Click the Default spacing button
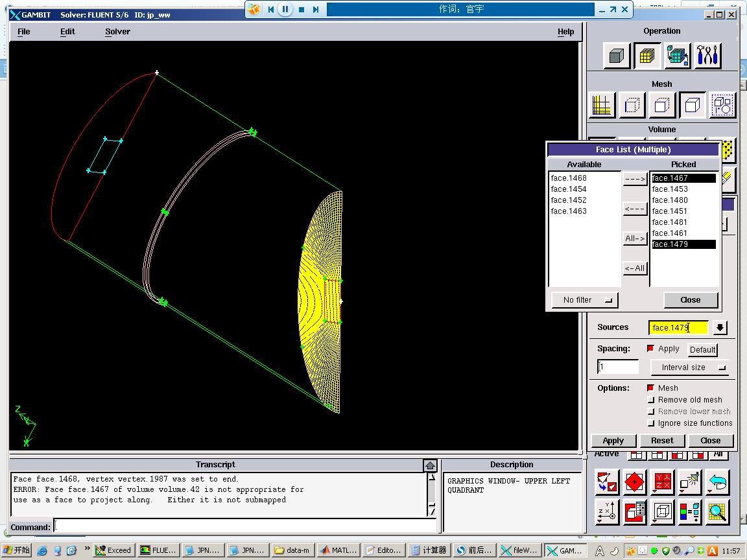 (x=702, y=349)
